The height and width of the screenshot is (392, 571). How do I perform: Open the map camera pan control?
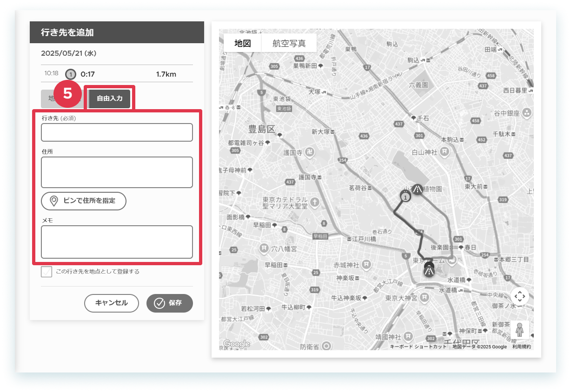point(520,296)
